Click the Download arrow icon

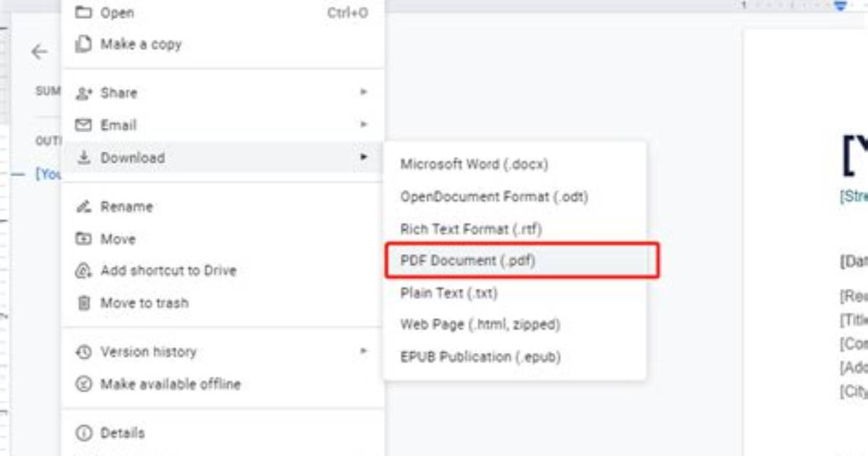coord(83,158)
